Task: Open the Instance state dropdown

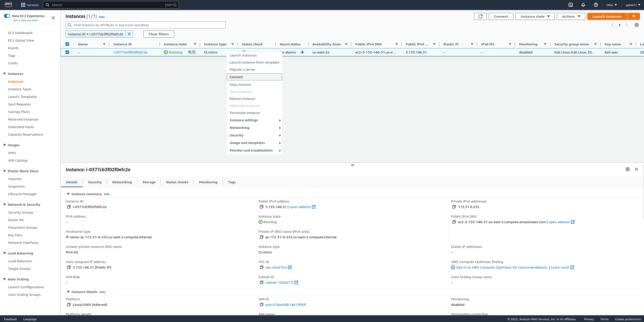Action: (535, 16)
